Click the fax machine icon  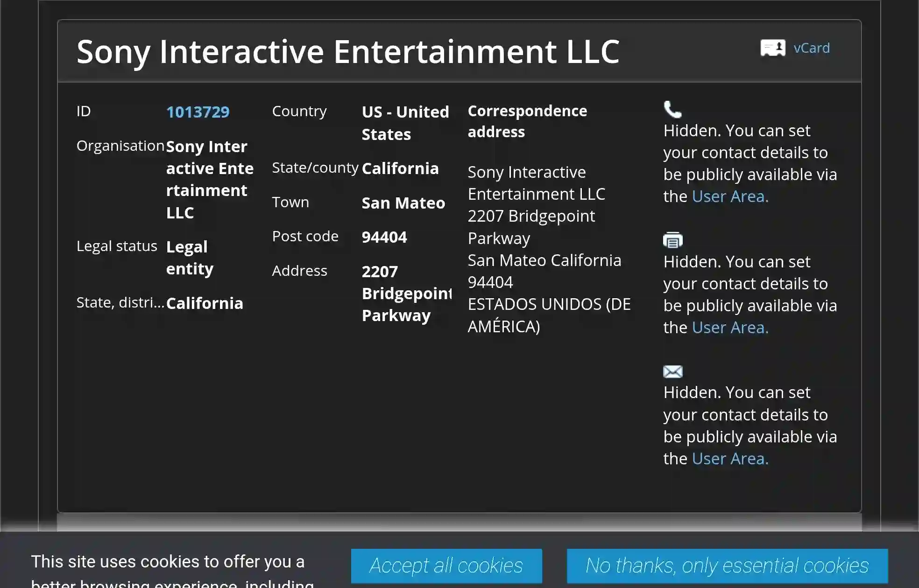click(x=673, y=240)
